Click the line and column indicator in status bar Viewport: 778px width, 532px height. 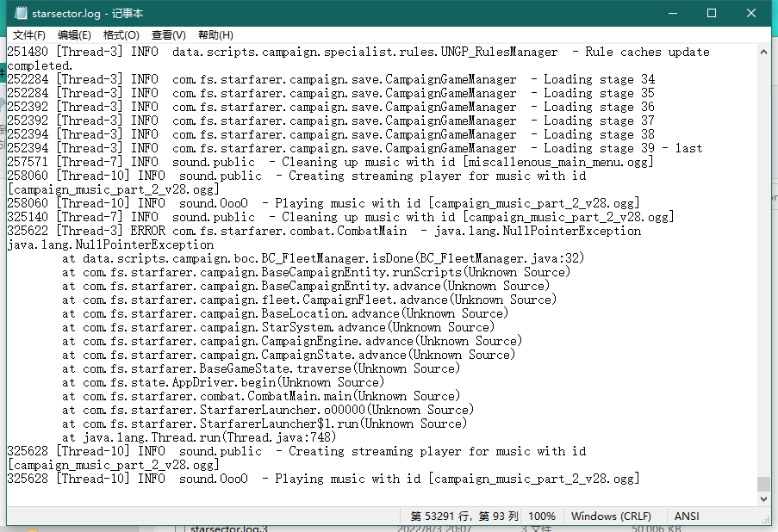coord(464,517)
